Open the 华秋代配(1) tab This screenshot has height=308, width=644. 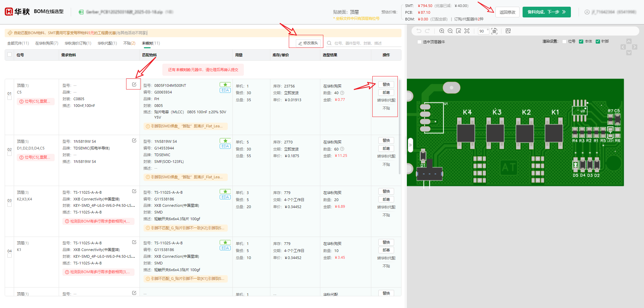[107, 43]
